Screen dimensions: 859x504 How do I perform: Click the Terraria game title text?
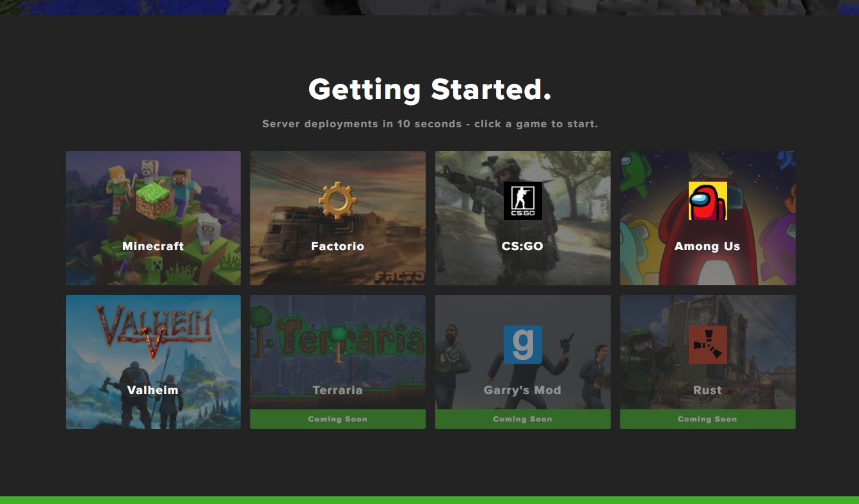pos(337,390)
